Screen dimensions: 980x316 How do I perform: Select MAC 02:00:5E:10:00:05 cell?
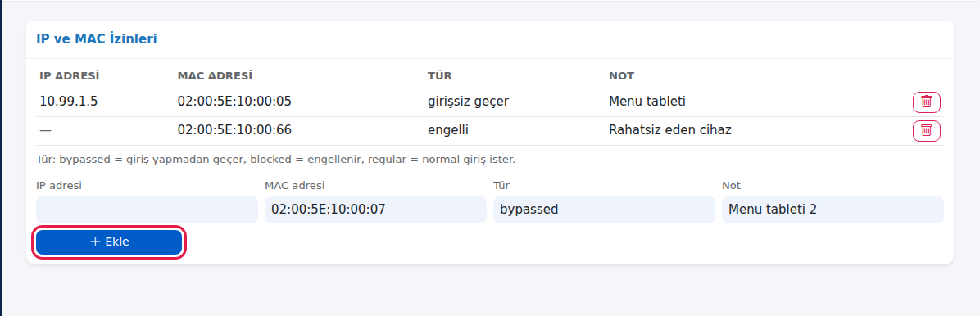coord(234,102)
